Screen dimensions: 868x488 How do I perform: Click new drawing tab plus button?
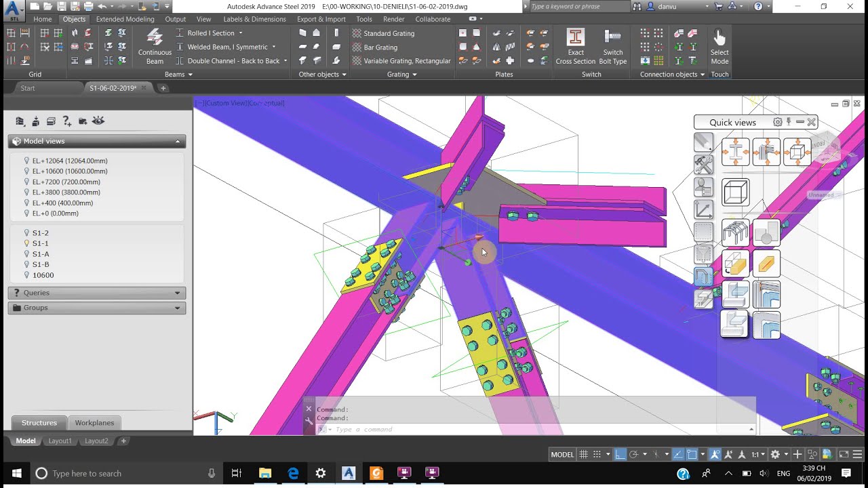pyautogui.click(x=163, y=88)
